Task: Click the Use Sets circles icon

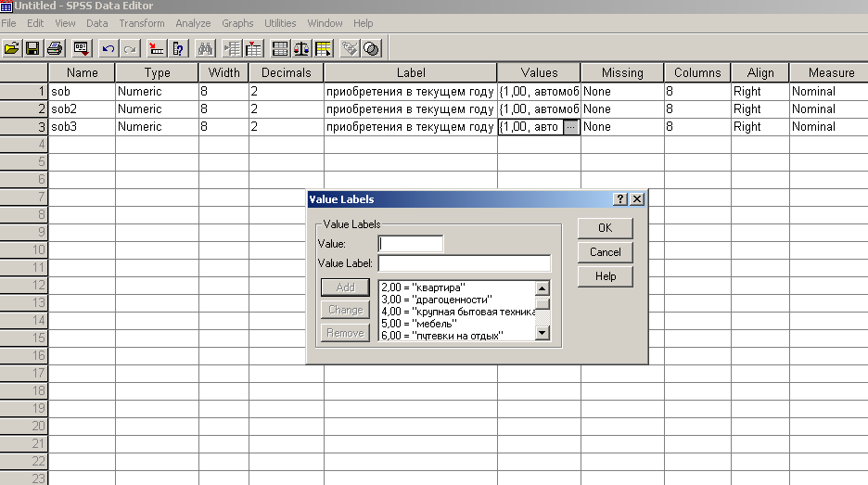Action: point(372,49)
